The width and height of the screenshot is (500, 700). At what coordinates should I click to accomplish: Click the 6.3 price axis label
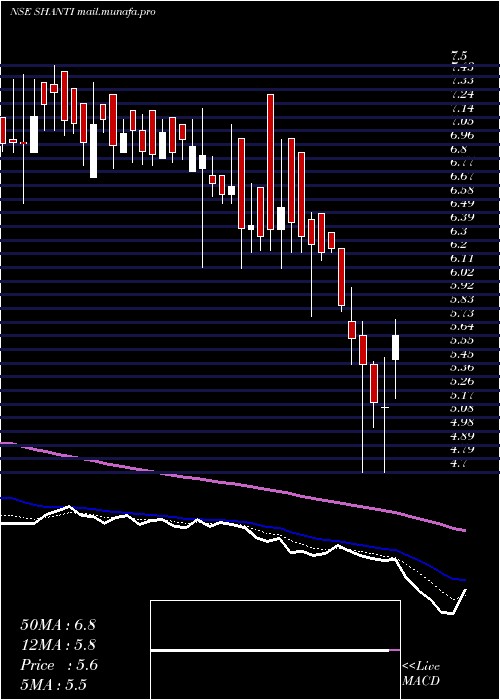coord(459,231)
